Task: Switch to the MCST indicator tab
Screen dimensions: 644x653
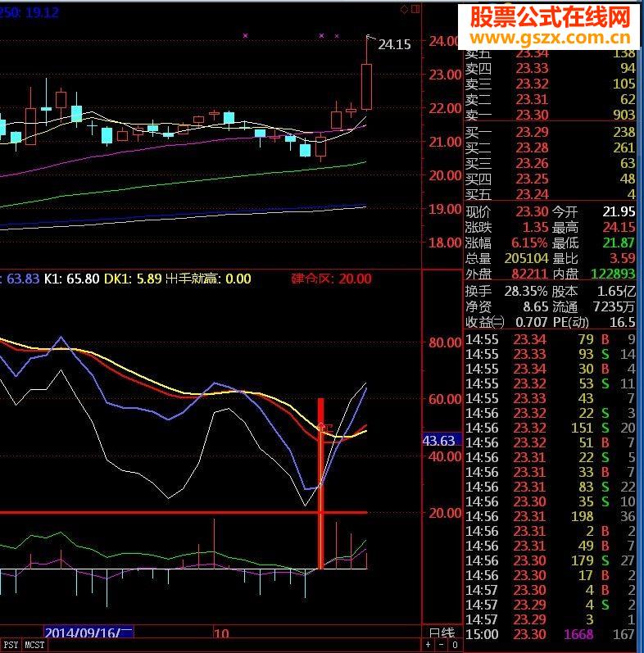Action: coord(34,645)
